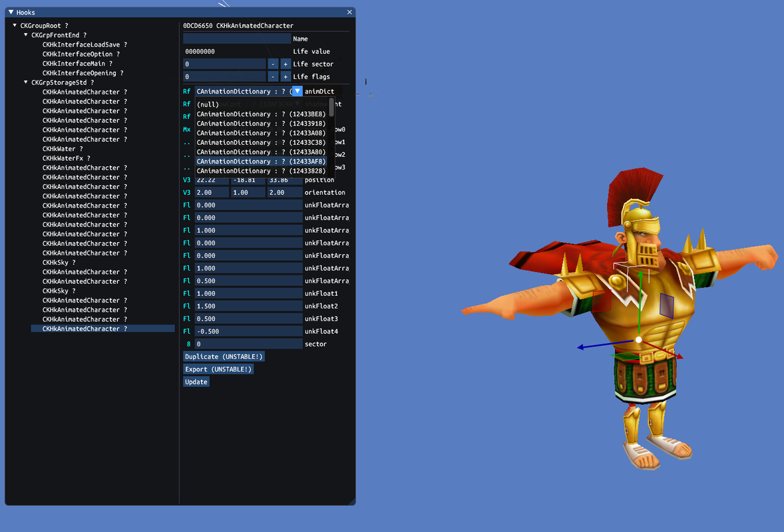
Task: Click the unkFloat1 value field
Action: pyautogui.click(x=248, y=293)
